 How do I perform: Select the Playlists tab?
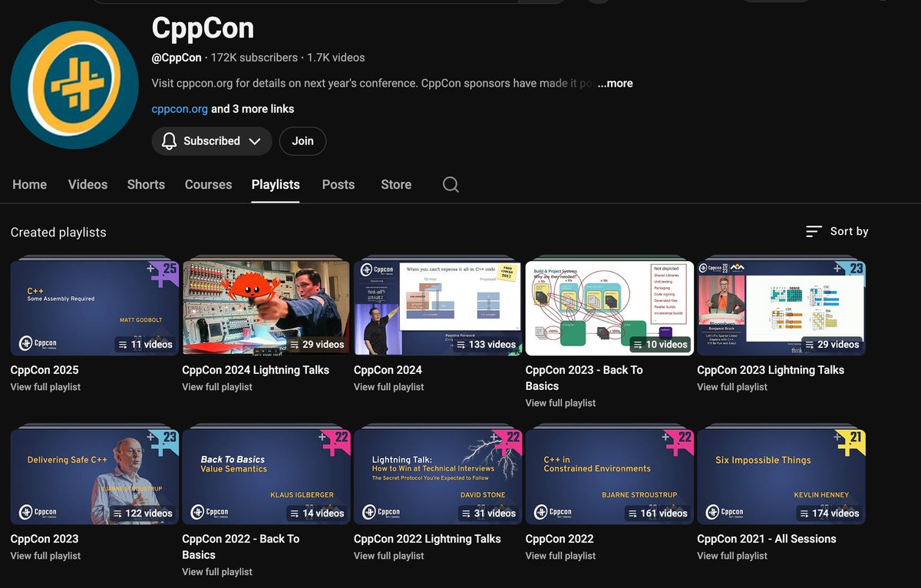click(276, 184)
